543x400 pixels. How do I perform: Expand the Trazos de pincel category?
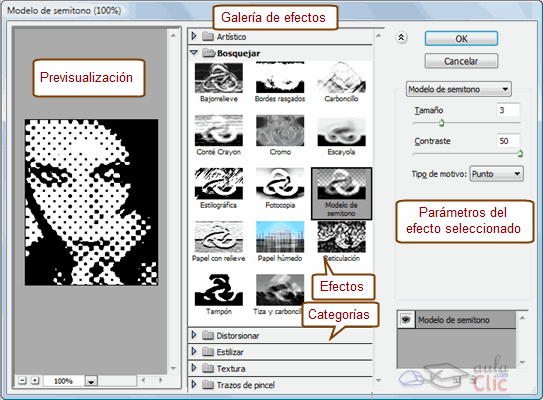coord(194,384)
